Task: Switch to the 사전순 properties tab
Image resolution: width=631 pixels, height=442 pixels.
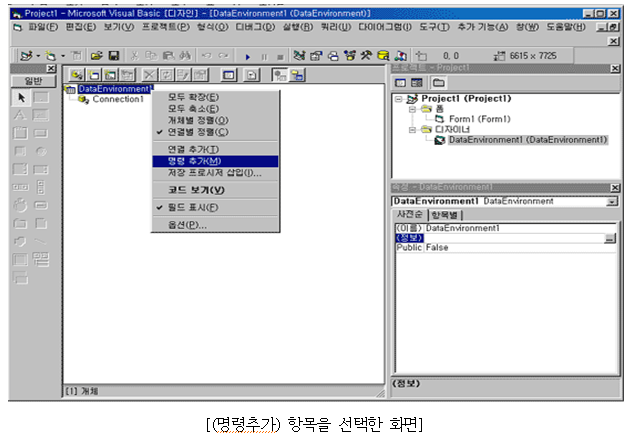Action: pyautogui.click(x=410, y=215)
